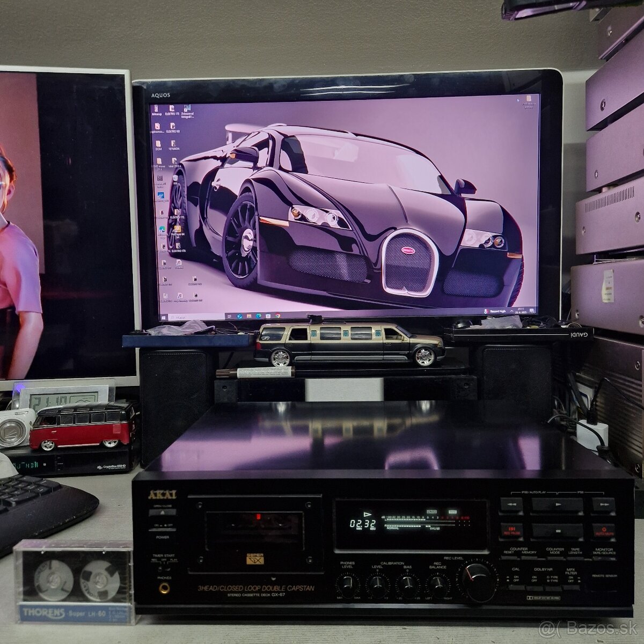Click the taskbar search box
The width and height of the screenshot is (644, 644).
pyautogui.click(x=196, y=316)
